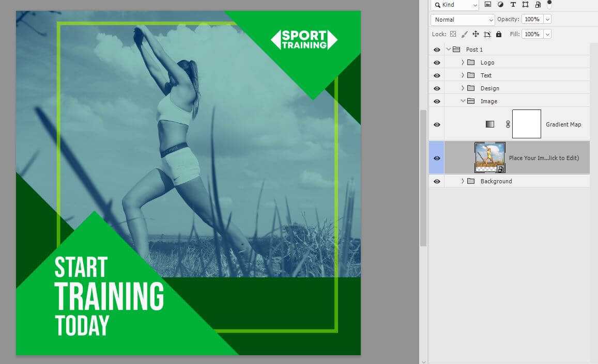Toggle visibility of the Background group
This screenshot has height=364, width=598.
(x=437, y=181)
